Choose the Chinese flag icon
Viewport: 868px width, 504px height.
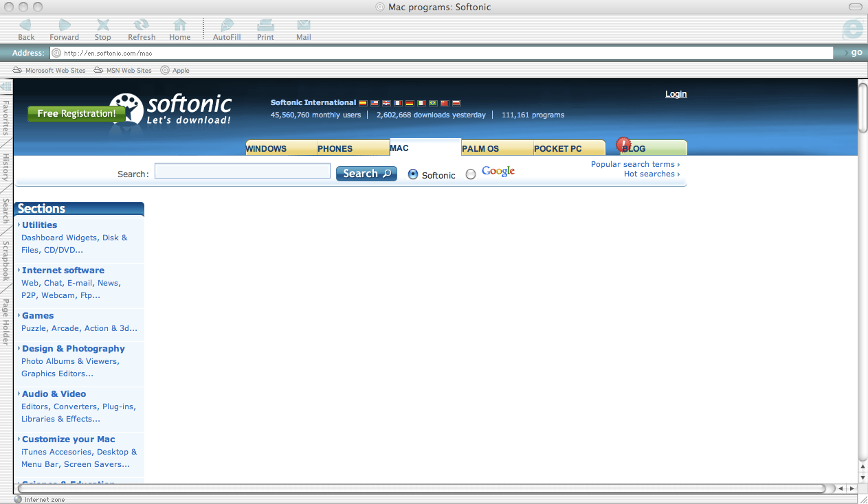coord(445,103)
